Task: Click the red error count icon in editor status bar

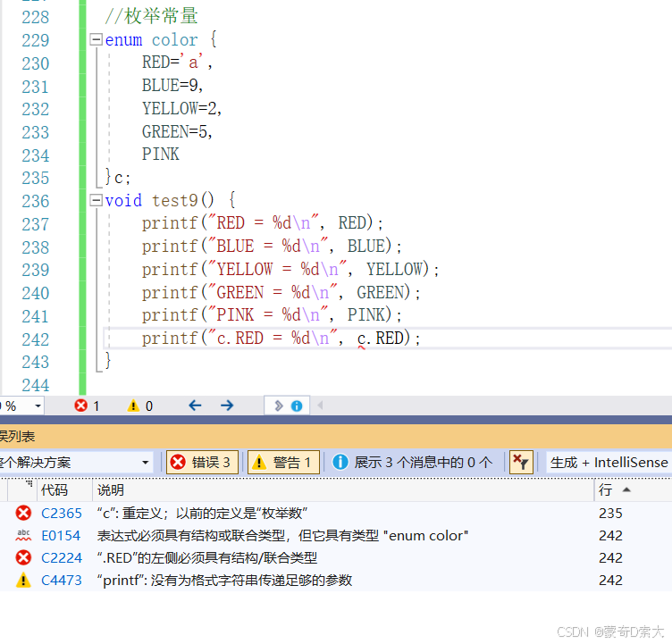Action: [x=80, y=406]
